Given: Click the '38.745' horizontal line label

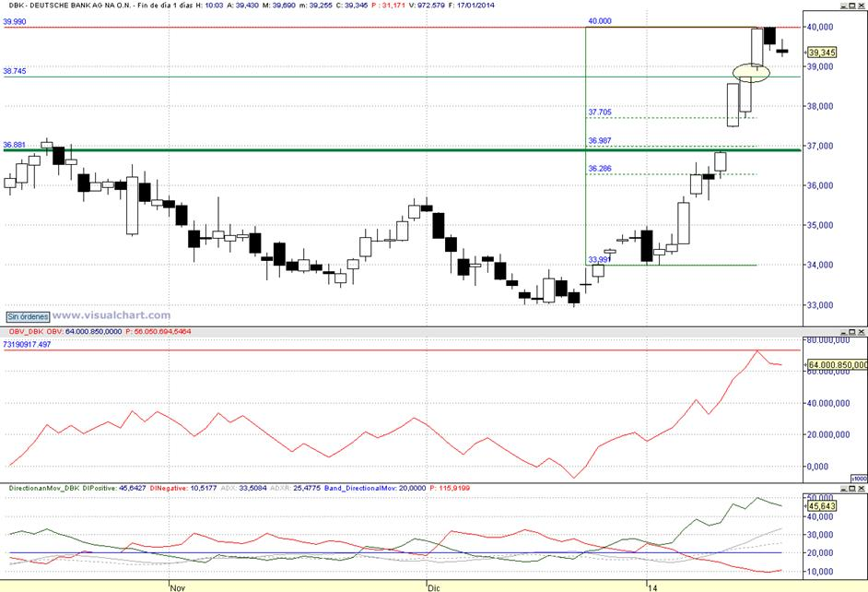Looking at the screenshot, I should click(x=15, y=71).
